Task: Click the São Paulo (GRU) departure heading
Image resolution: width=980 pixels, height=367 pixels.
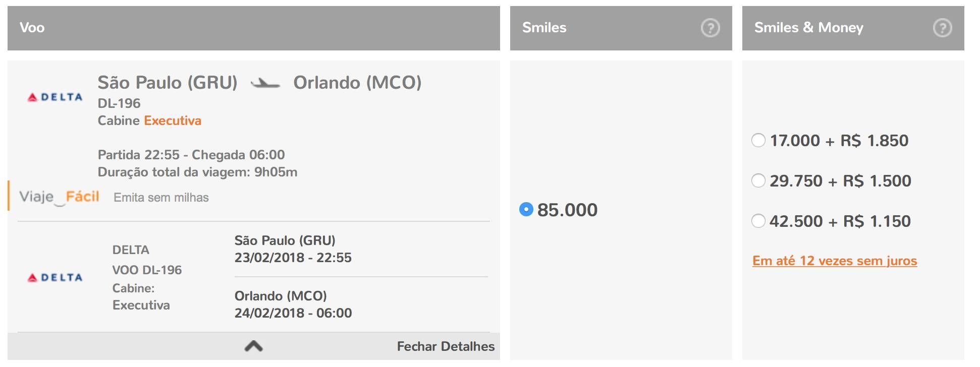Action: (x=168, y=83)
